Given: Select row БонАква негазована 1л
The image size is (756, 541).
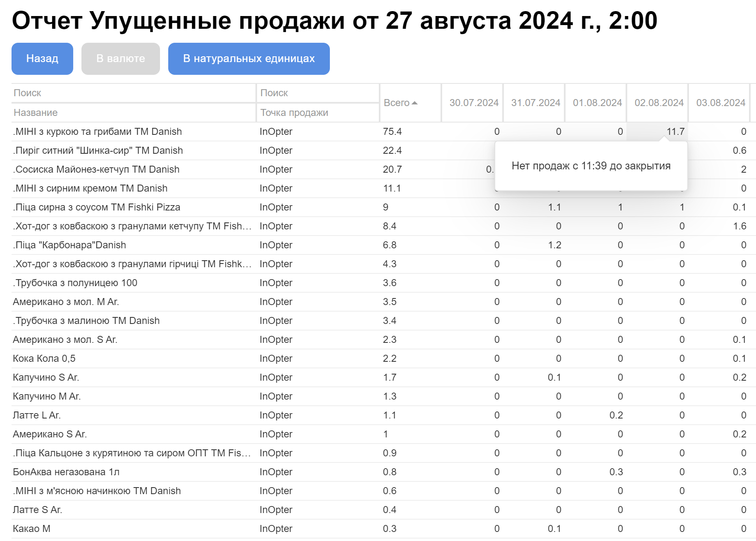Looking at the screenshot, I should (x=383, y=472).
